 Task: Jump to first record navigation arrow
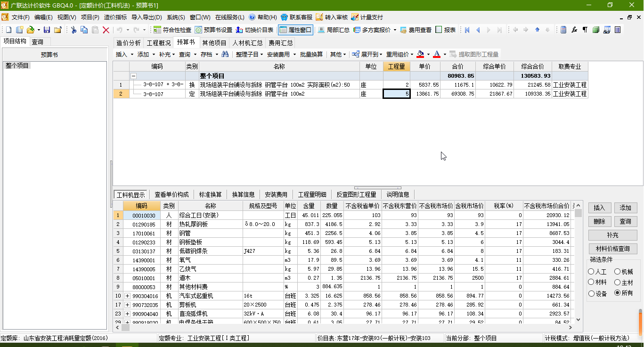[467, 30]
